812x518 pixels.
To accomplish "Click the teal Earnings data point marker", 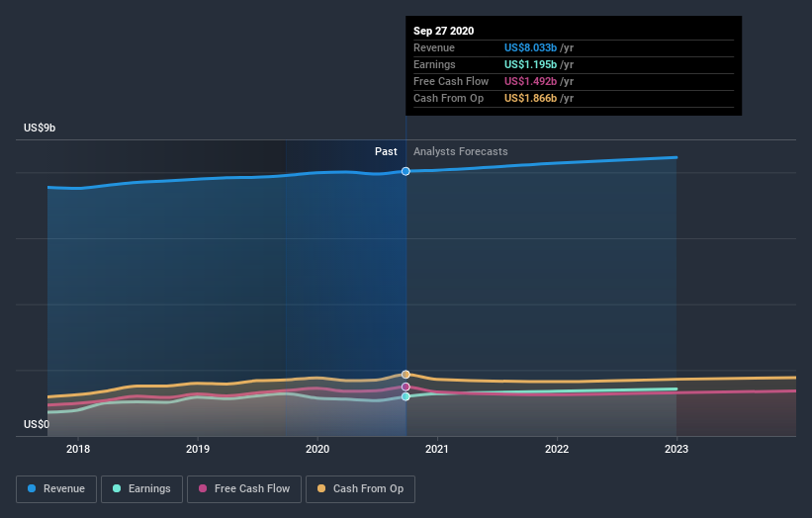I will [x=406, y=396].
